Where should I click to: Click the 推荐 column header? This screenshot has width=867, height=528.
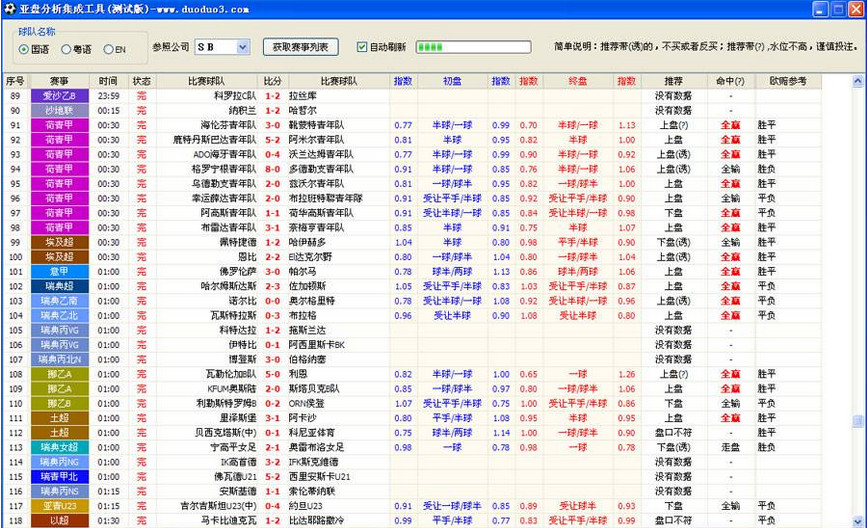[673, 81]
